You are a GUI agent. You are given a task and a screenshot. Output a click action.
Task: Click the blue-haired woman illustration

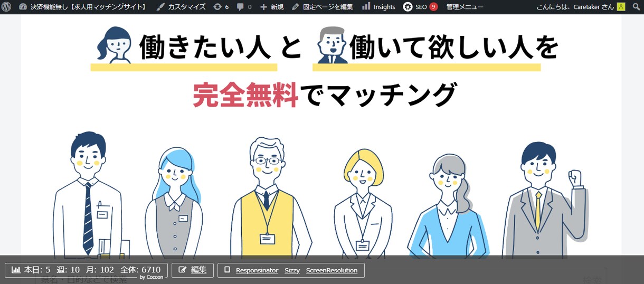pos(174,203)
